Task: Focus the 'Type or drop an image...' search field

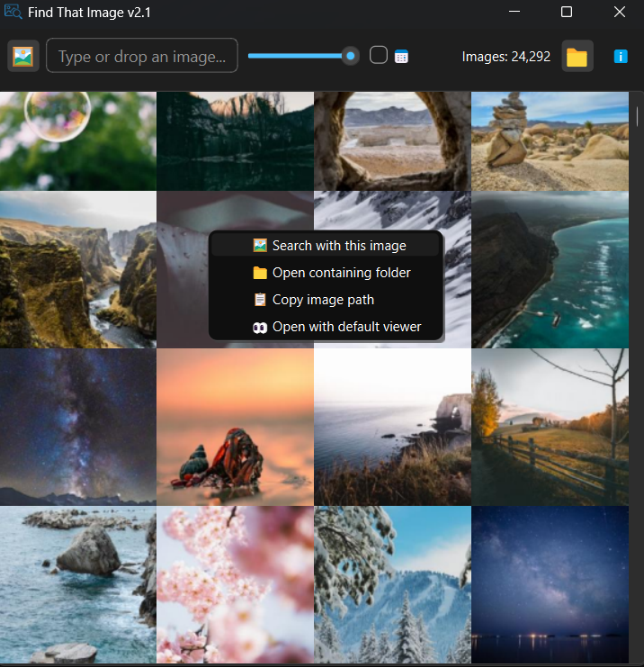Action: (142, 56)
